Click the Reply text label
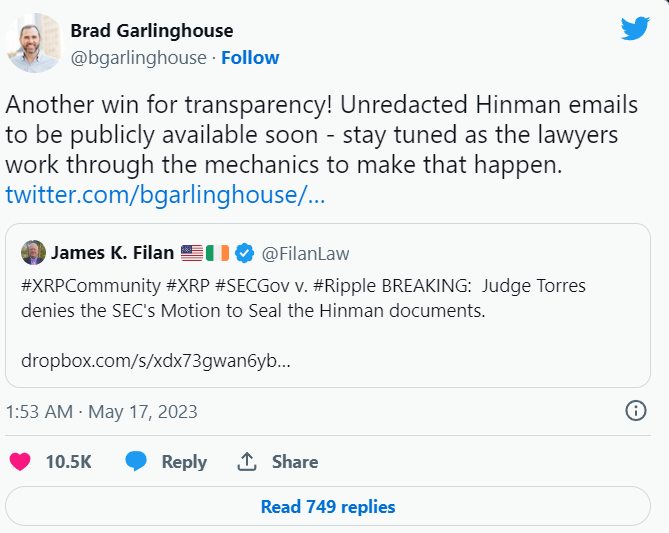Viewport: 669px width, 533px height. [184, 462]
